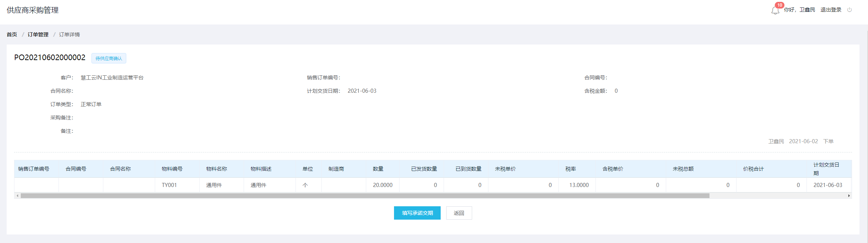The image size is (868, 243).
Task: Click the 数量 column header
Action: (x=378, y=169)
